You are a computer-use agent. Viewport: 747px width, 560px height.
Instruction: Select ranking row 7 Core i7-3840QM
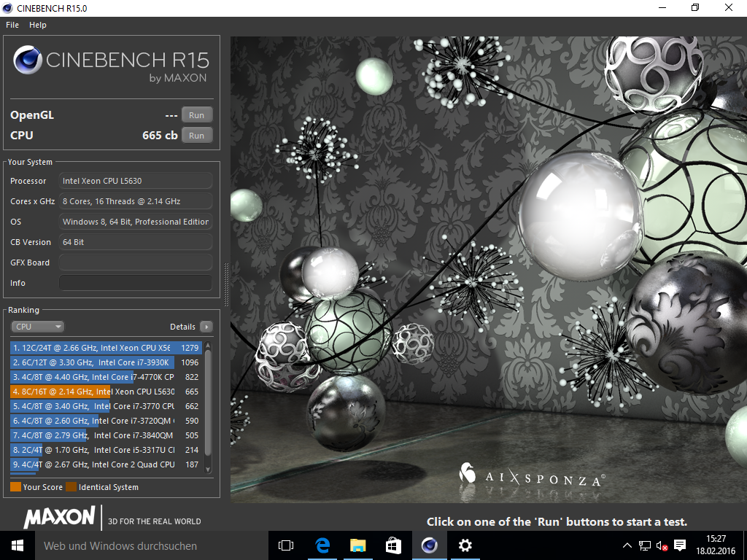pos(107,435)
